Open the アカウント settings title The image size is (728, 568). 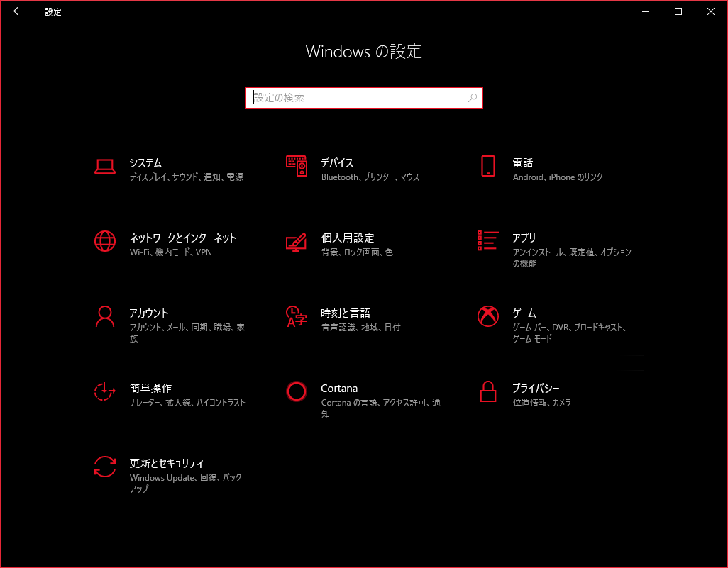(148, 313)
